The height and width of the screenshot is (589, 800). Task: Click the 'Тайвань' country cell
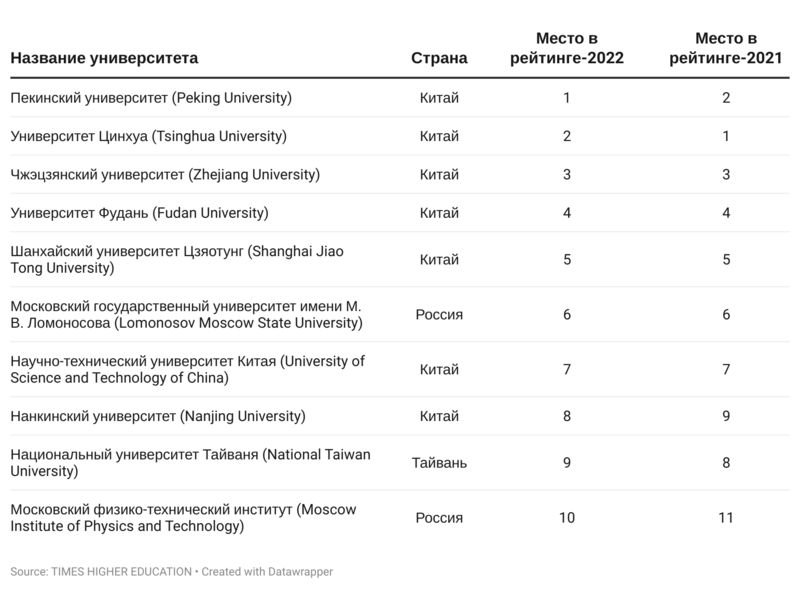coord(439,463)
